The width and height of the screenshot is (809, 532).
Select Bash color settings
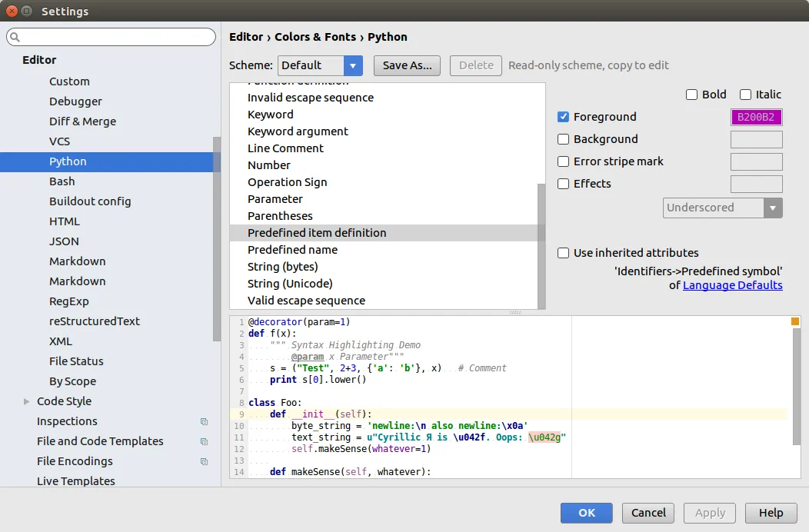click(62, 181)
